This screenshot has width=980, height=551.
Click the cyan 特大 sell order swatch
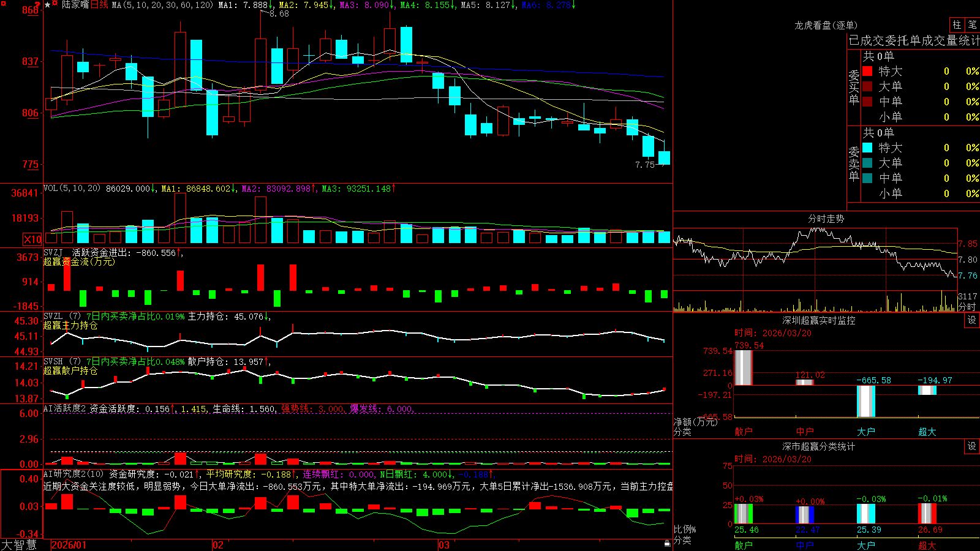pos(867,148)
